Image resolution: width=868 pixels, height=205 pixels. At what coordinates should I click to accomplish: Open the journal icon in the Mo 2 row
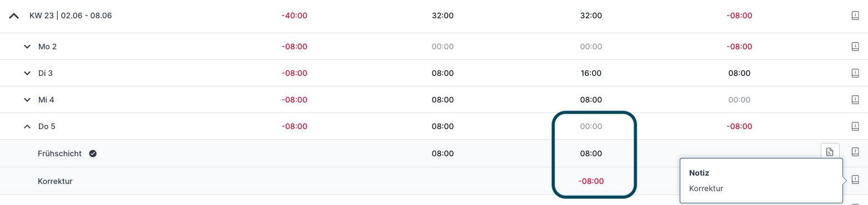click(855, 47)
